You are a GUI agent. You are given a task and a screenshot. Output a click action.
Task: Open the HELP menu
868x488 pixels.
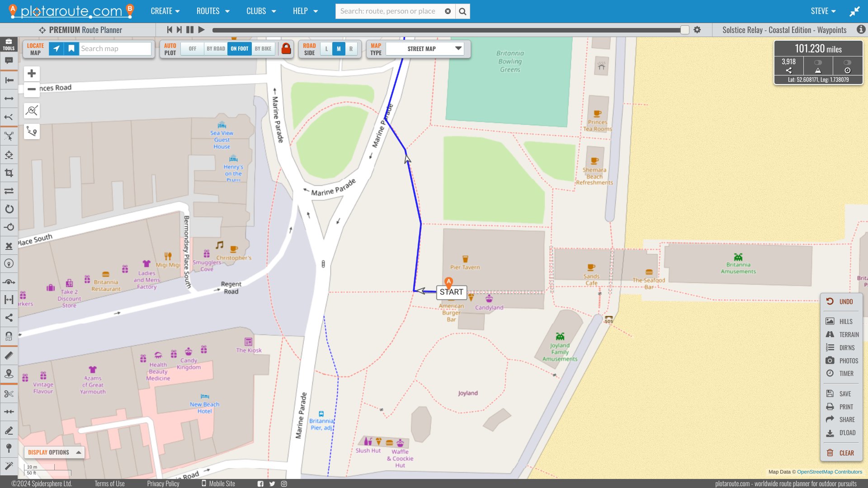pos(305,11)
